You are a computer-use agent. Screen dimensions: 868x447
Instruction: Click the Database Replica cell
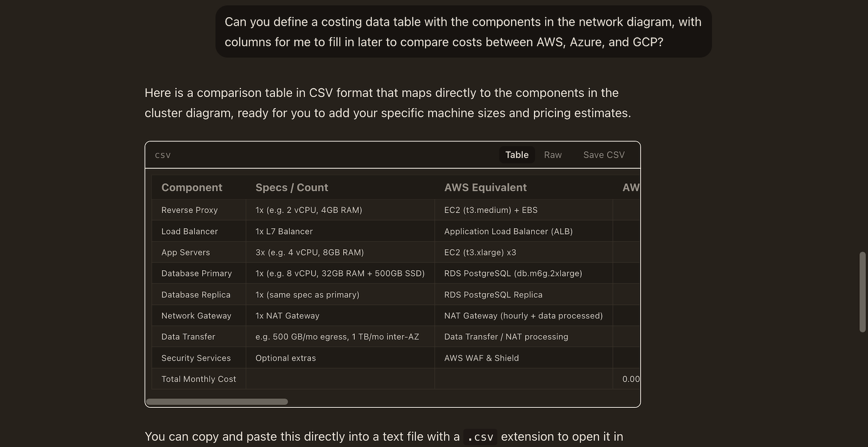click(199, 295)
